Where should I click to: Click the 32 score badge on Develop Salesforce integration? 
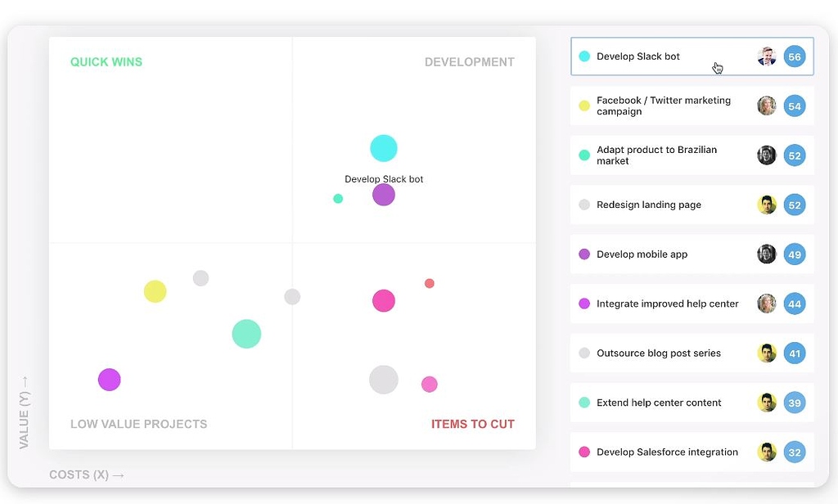click(x=794, y=452)
